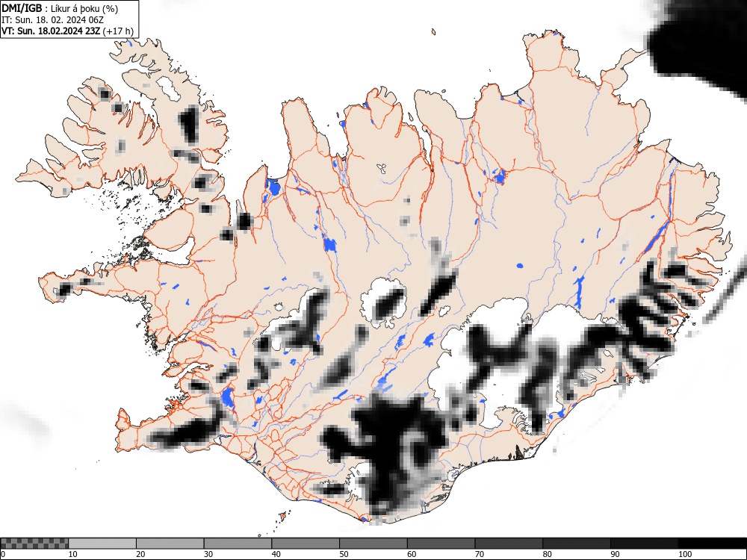Screen dimensions: 747x560
Task: Click the legend label '90'
Action: coord(615,554)
